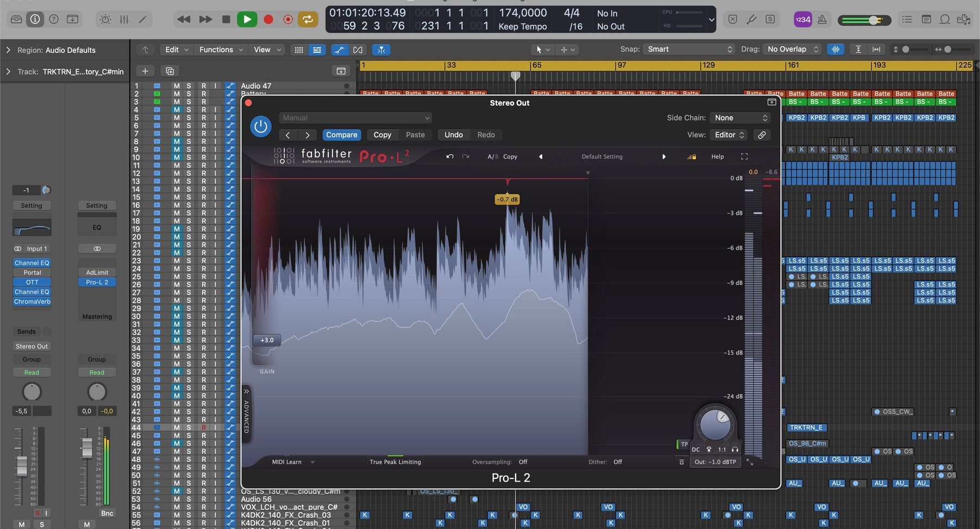Screen dimensions: 980x529
Task: Click the Add Track plus button
Action: (145, 71)
